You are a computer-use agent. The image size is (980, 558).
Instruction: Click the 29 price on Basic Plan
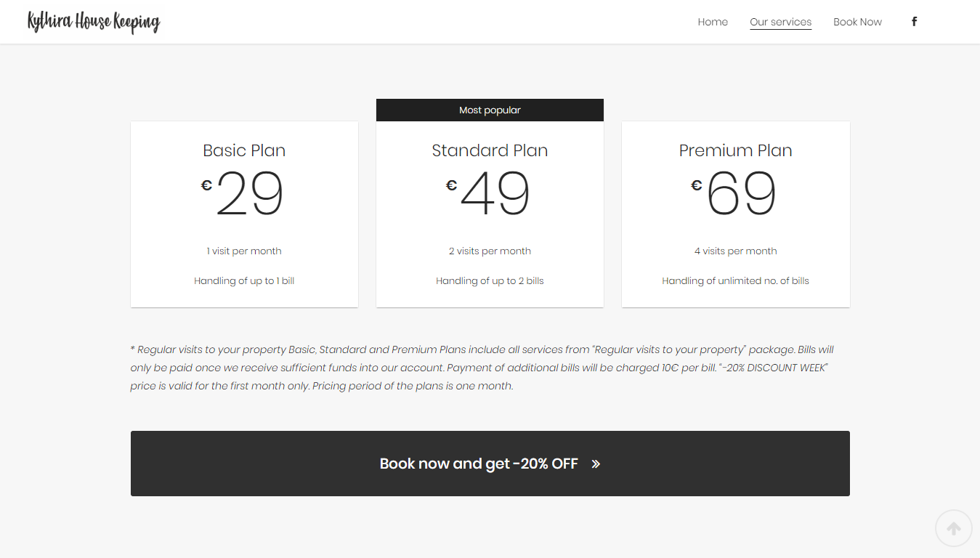pyautogui.click(x=250, y=194)
